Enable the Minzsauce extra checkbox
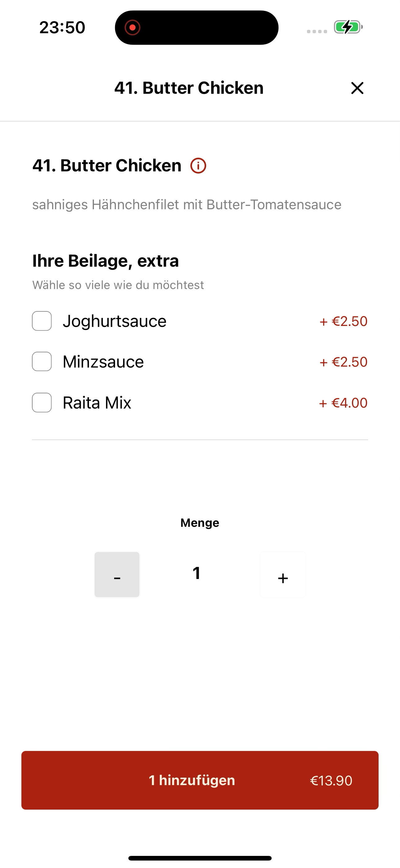Viewport: 400px width, 868px height. (x=42, y=362)
